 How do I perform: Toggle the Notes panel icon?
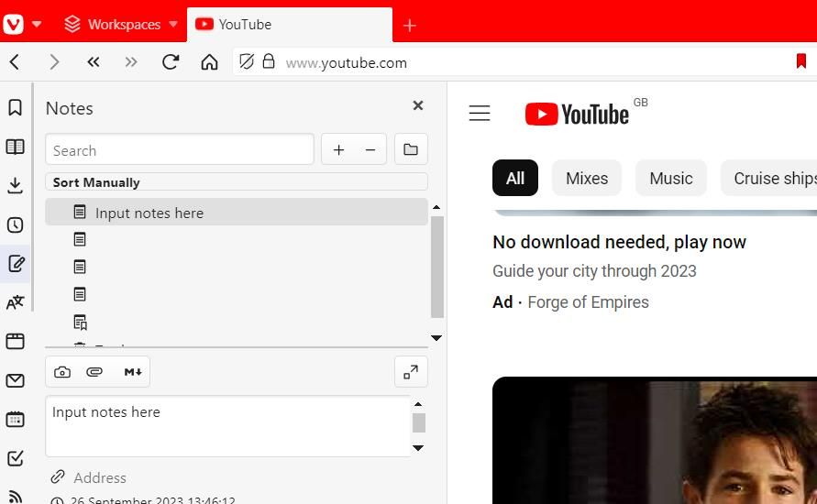point(15,264)
